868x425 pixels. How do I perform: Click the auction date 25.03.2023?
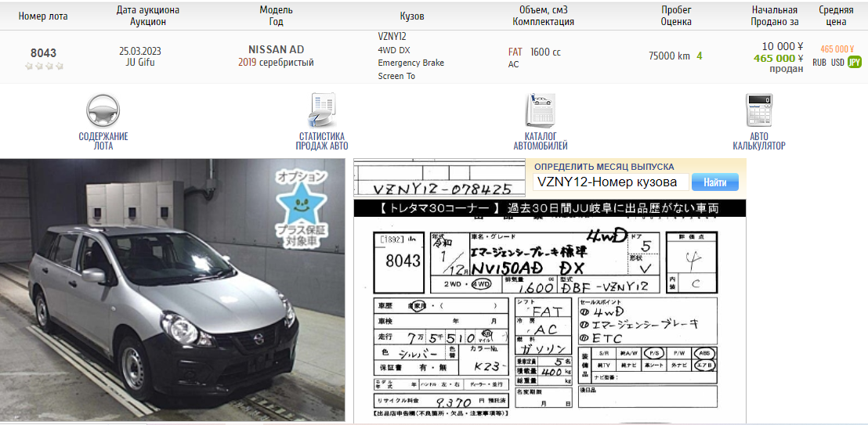pyautogui.click(x=140, y=51)
